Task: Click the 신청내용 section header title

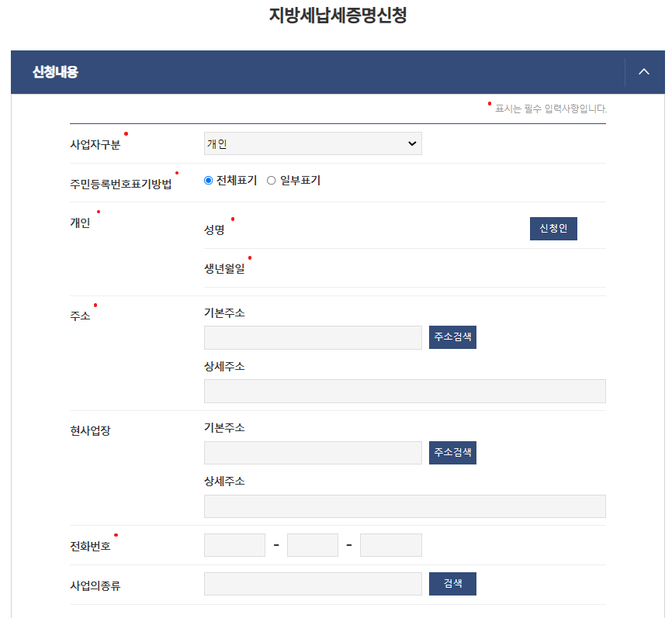Action: [x=55, y=72]
